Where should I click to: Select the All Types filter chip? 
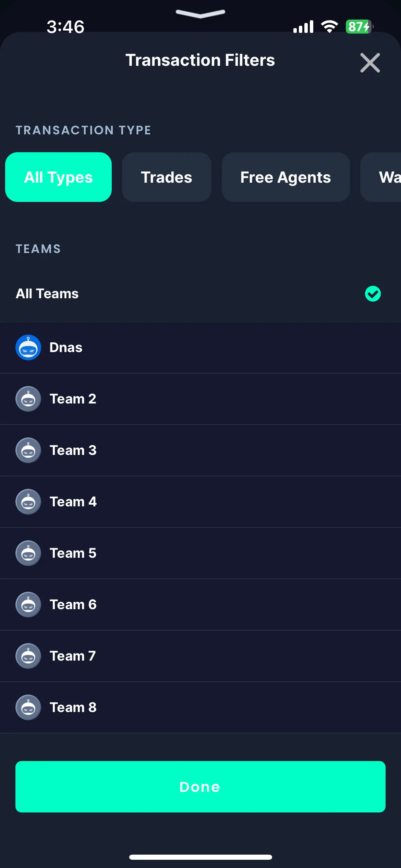(x=58, y=177)
